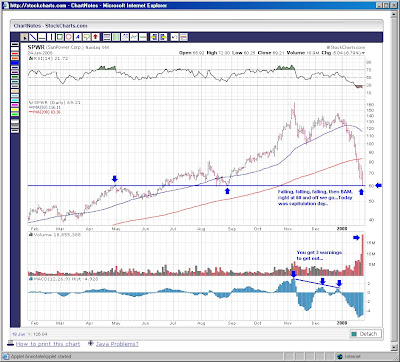Click the dotted crossing fan lines tool
Screen dimensions: 400x362
point(125,37)
